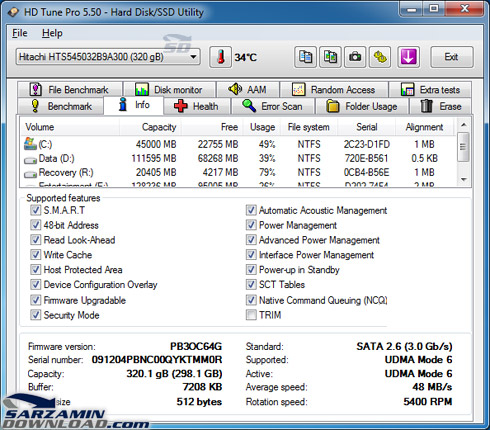Open the AAM tab
Image resolution: width=490 pixels, height=430 pixels.
click(247, 89)
